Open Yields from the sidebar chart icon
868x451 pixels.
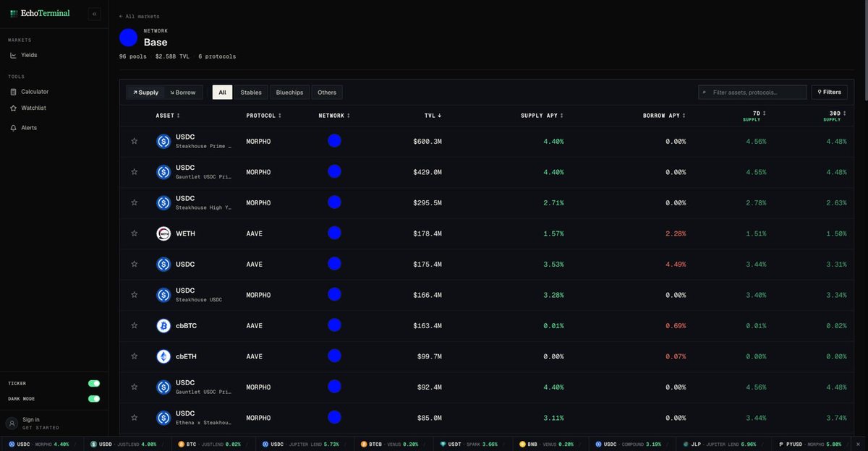pos(13,55)
